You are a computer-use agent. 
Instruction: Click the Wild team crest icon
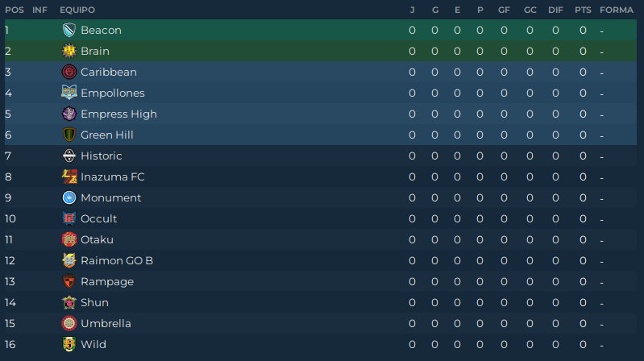coord(69,344)
